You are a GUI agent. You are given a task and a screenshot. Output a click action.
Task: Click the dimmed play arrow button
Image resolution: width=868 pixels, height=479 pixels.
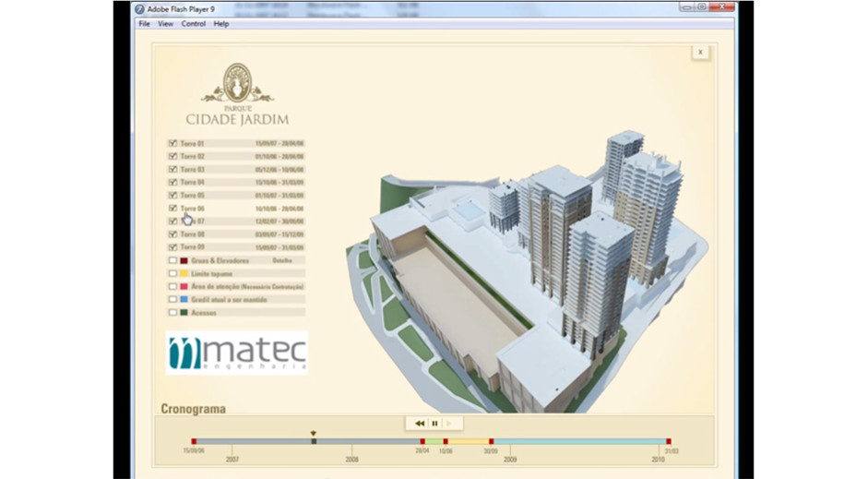click(x=449, y=424)
